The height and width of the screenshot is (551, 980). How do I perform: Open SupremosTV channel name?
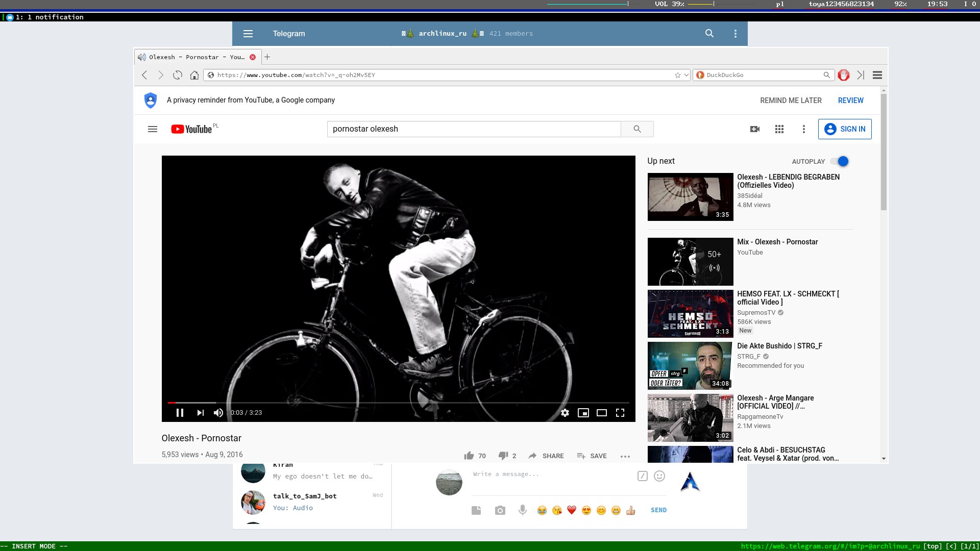click(756, 313)
